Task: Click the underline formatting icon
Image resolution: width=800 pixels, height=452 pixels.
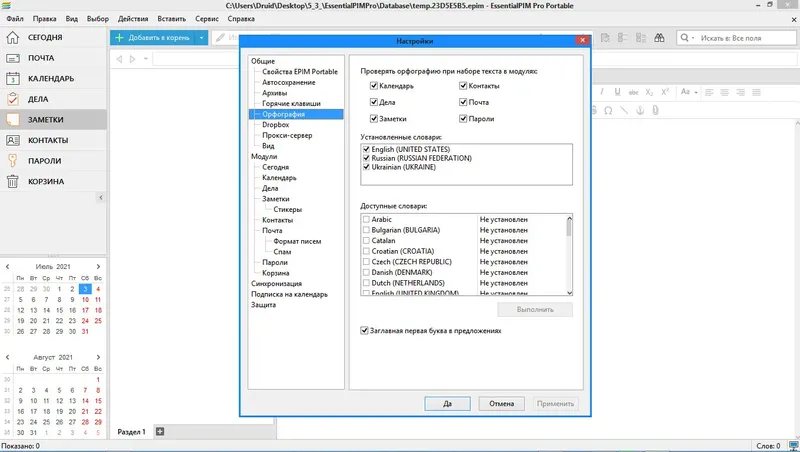Action: coord(617,92)
